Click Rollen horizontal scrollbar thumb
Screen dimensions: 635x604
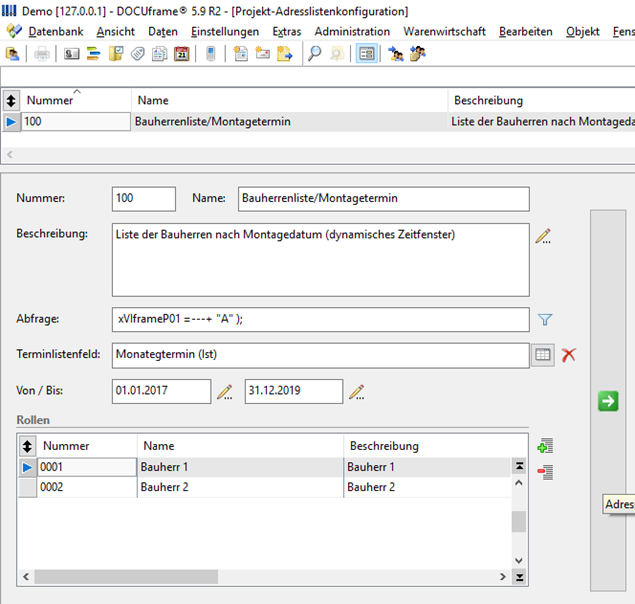coord(126,576)
